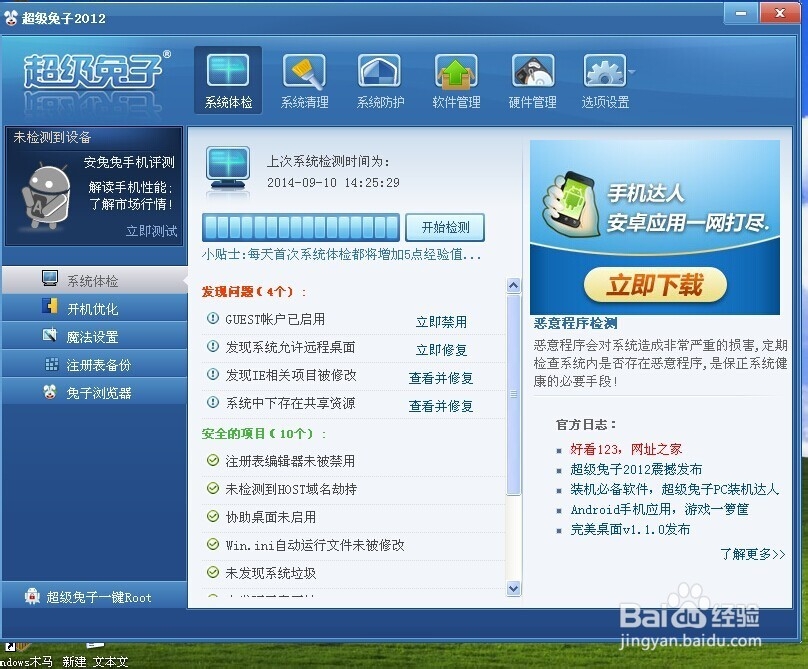Image resolution: width=808 pixels, height=669 pixels.
Task: Click the warning icon beside GUEST帐户已启用
Action: (x=212, y=318)
